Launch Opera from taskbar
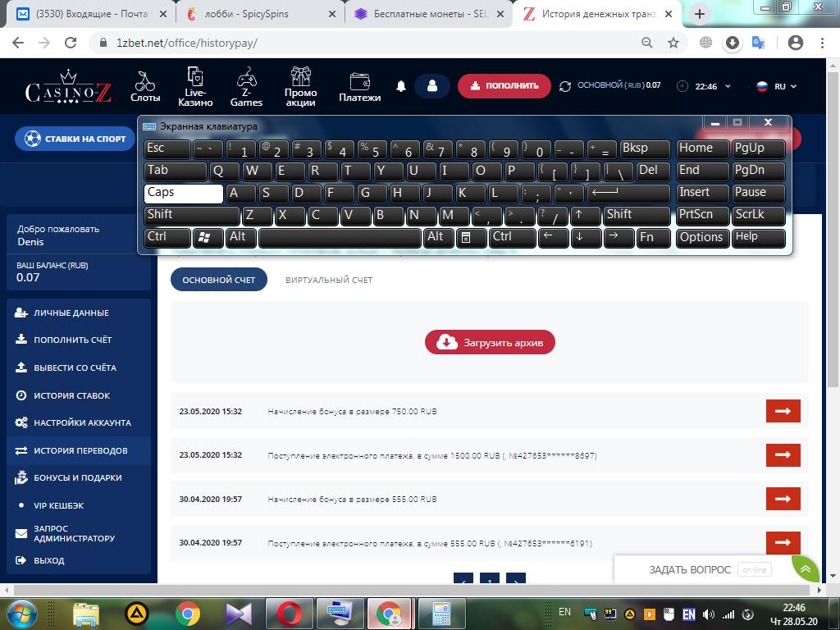Screen dimensions: 840x630 tap(289, 614)
